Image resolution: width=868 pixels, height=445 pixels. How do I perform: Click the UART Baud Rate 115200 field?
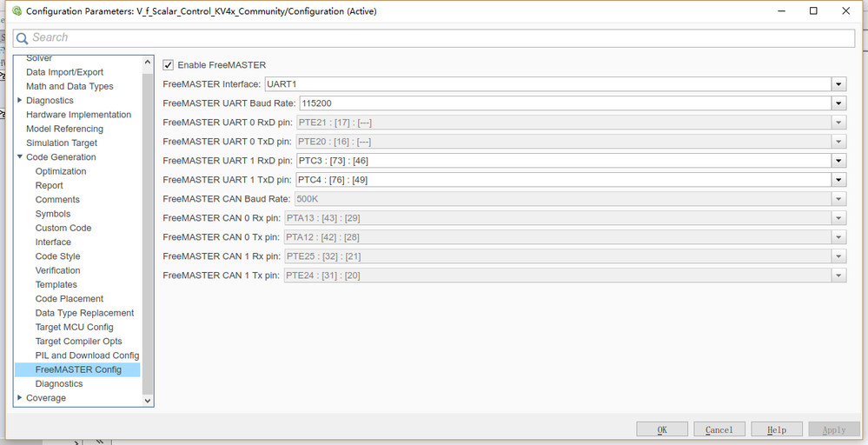coord(565,103)
